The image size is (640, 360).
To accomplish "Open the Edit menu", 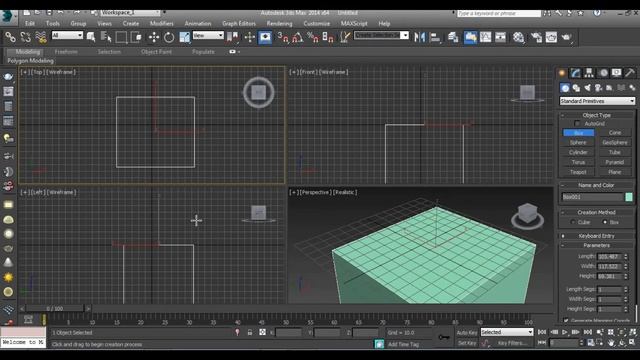I will 30,24.
